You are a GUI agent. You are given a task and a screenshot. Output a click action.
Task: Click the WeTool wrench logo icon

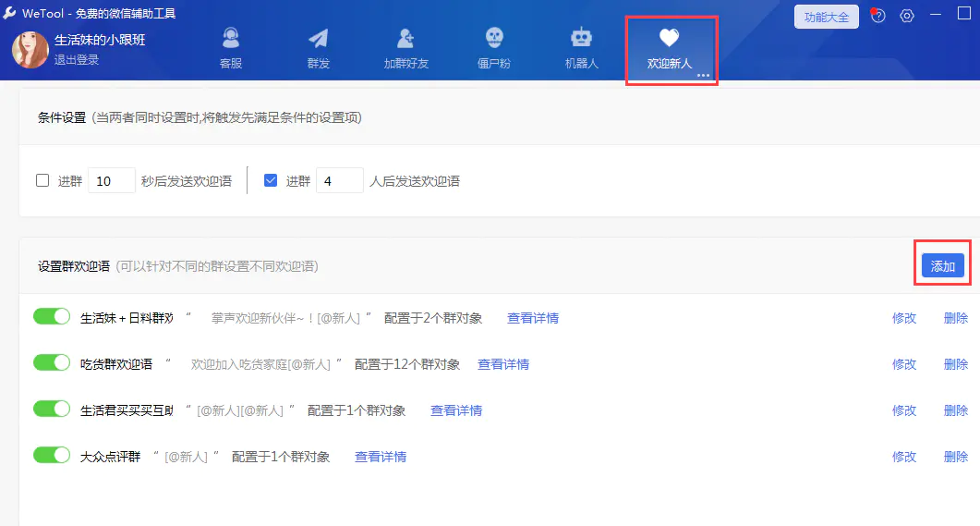9,13
